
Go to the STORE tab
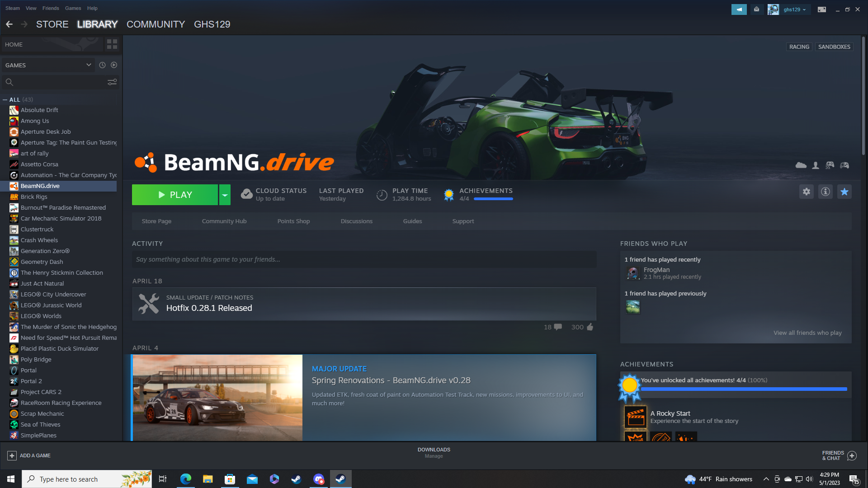[x=52, y=24]
